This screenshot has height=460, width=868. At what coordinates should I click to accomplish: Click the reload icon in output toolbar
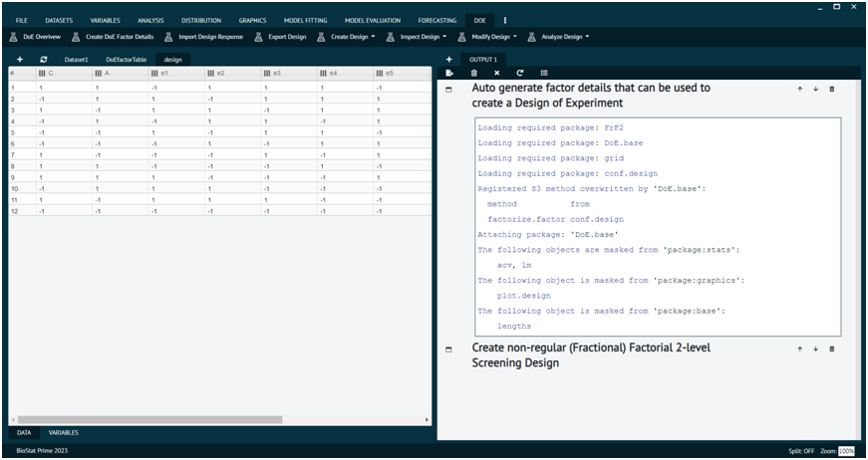coord(520,73)
